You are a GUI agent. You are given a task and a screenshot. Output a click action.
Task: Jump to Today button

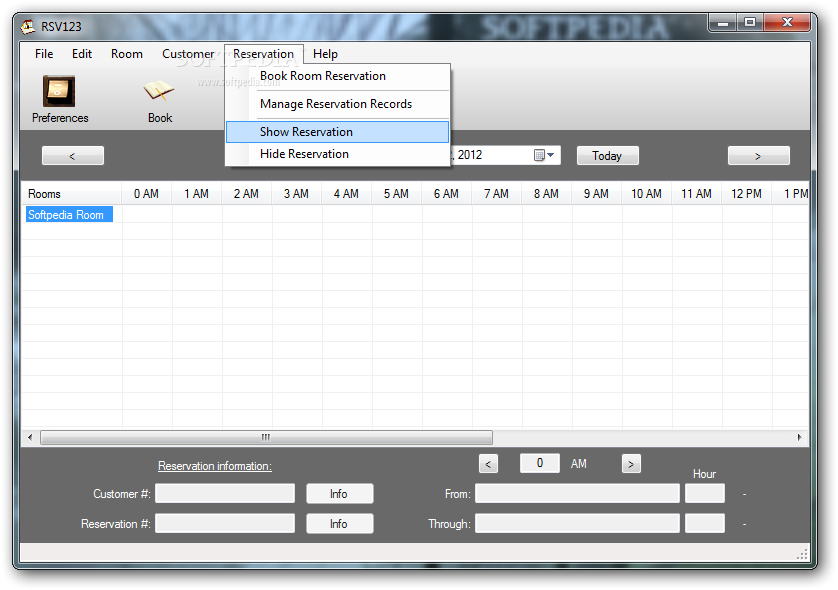point(607,156)
